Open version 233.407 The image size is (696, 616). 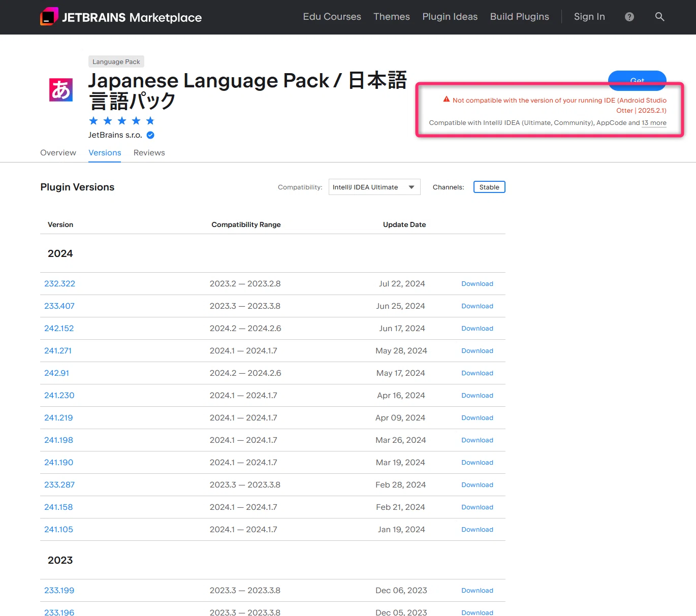(59, 306)
